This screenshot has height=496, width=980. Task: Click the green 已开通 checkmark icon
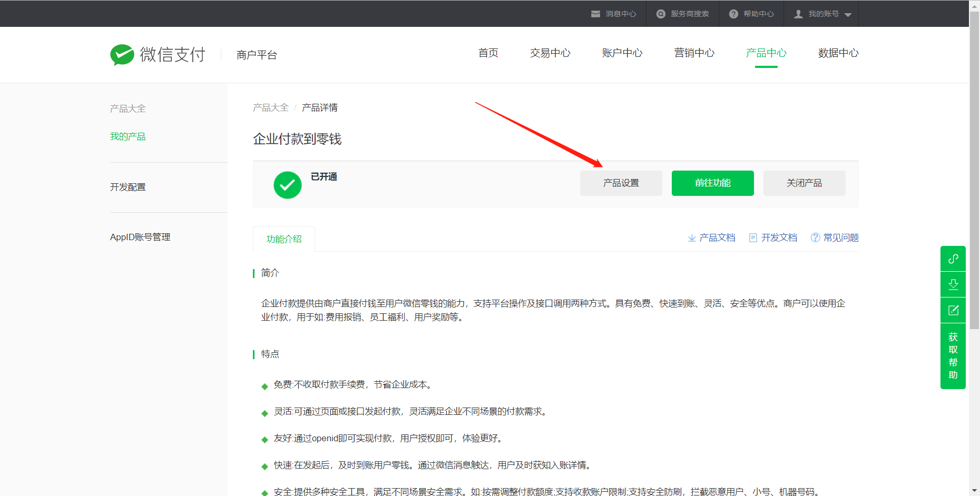[x=288, y=185]
